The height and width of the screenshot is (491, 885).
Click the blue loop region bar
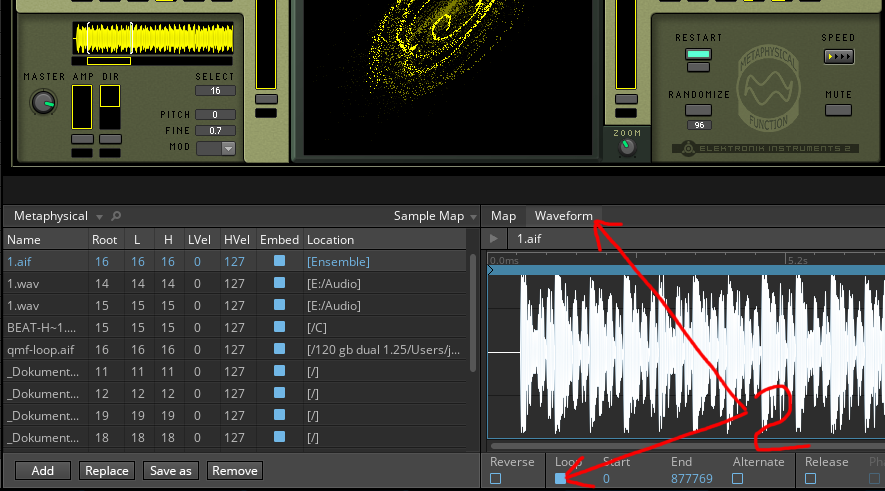(686, 270)
